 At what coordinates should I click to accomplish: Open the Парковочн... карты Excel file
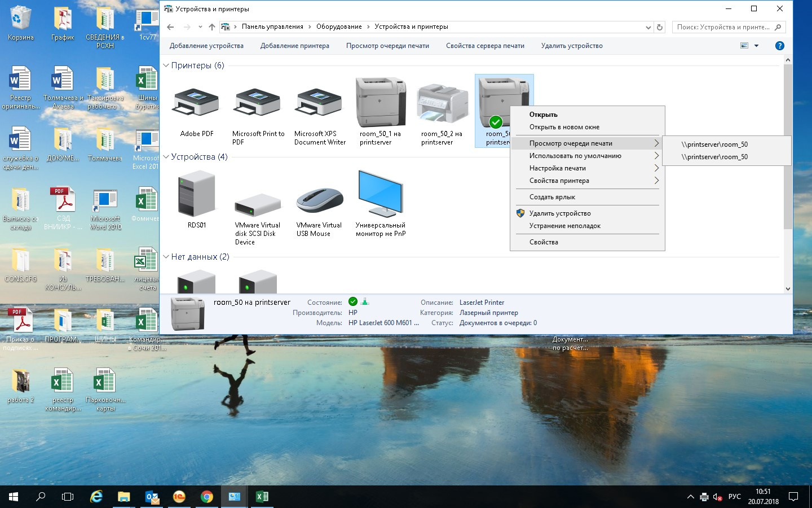105,389
